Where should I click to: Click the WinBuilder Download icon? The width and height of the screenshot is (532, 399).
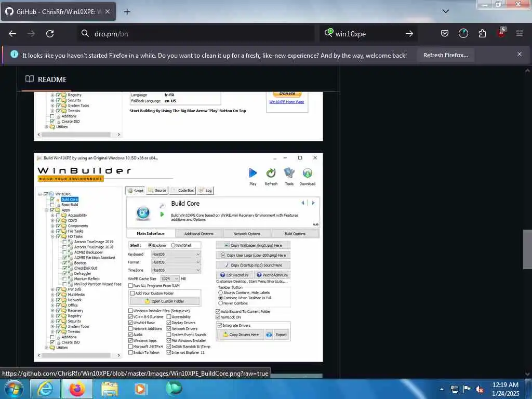tap(308, 176)
